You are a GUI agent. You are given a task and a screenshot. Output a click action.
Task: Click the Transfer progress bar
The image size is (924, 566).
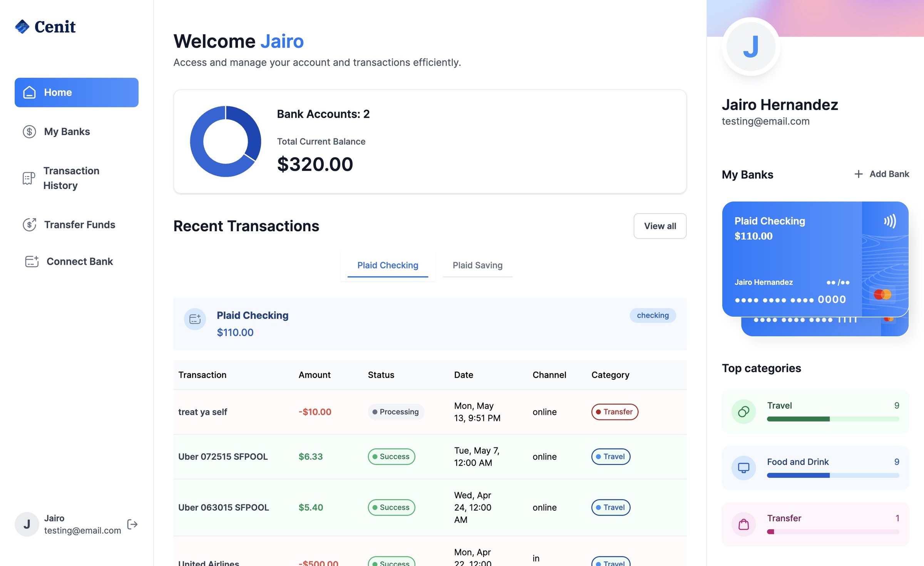click(x=833, y=532)
